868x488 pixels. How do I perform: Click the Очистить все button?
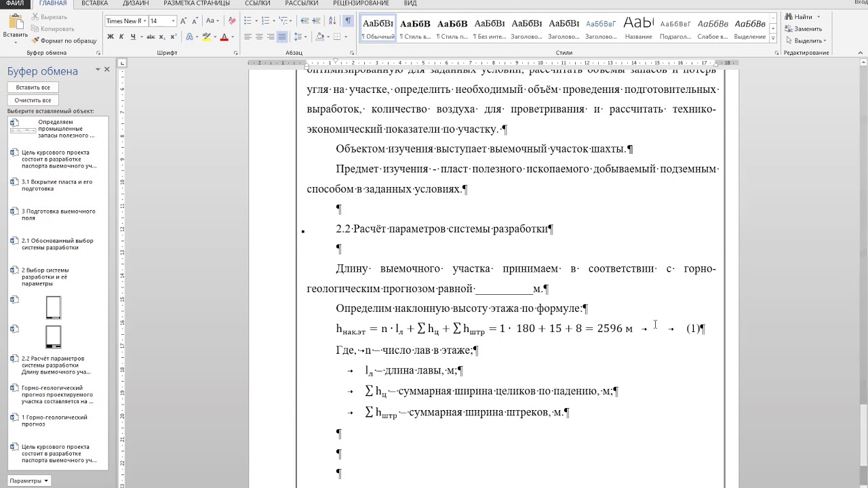click(x=33, y=100)
